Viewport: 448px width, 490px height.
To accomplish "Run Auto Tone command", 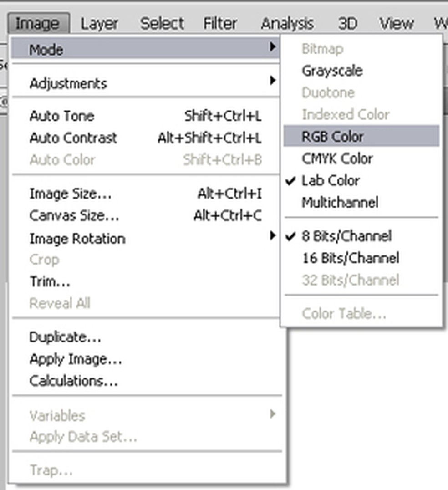I will [x=62, y=116].
